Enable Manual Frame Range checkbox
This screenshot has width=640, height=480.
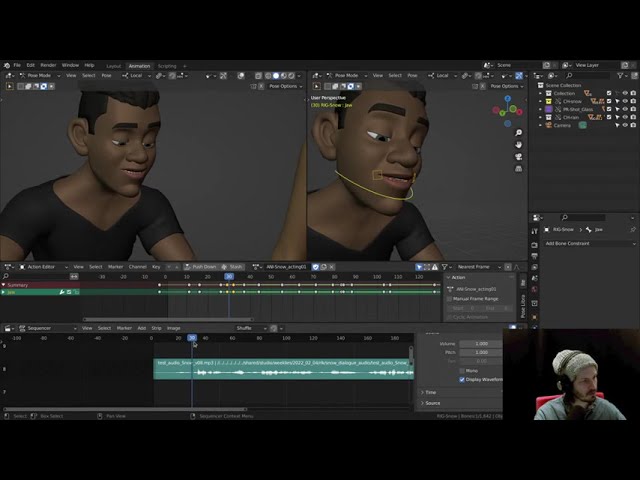click(450, 299)
